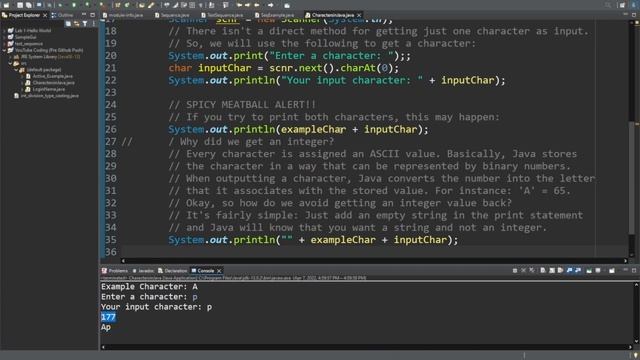The width and height of the screenshot is (640, 360).
Task: Click the New Java Class green icon
Action: coord(127,5)
